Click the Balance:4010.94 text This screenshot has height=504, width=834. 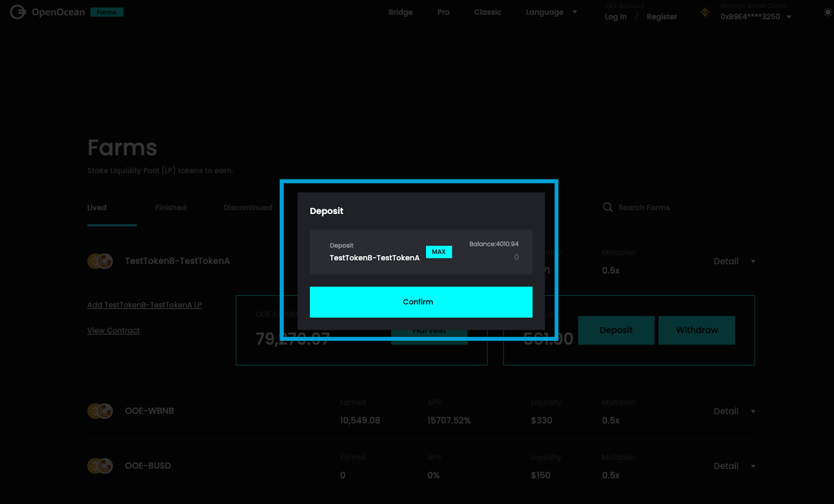[494, 244]
